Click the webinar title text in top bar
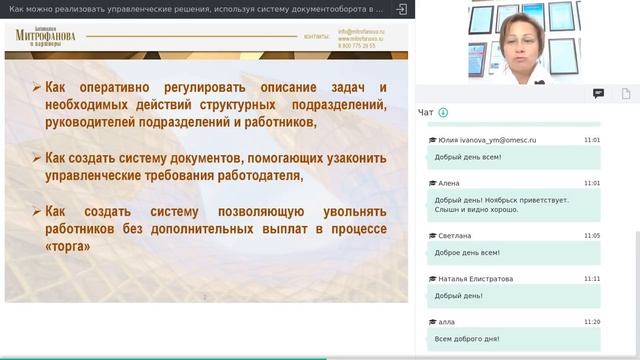Image resolution: width=640 pixels, height=360 pixels. point(196,9)
